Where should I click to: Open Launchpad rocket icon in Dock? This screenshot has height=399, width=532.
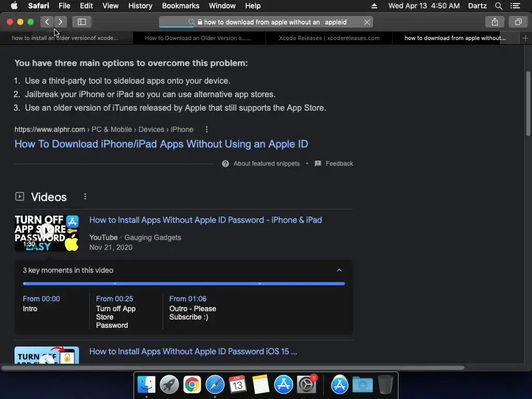point(169,385)
